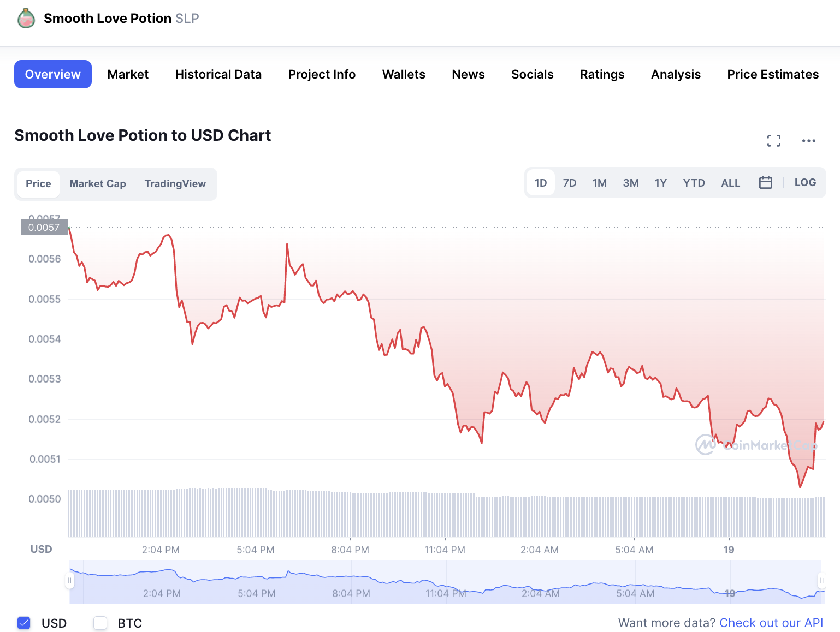The image size is (840, 632).
Task: Switch to the Market tab
Action: [x=128, y=74]
